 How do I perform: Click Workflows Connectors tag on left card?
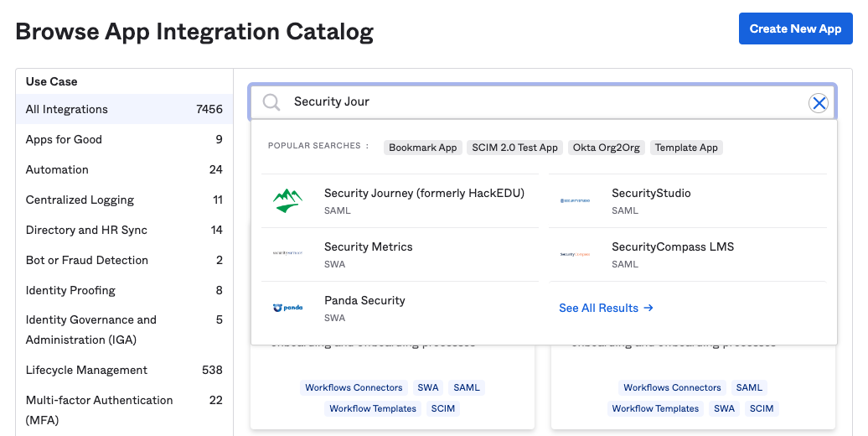tap(354, 388)
